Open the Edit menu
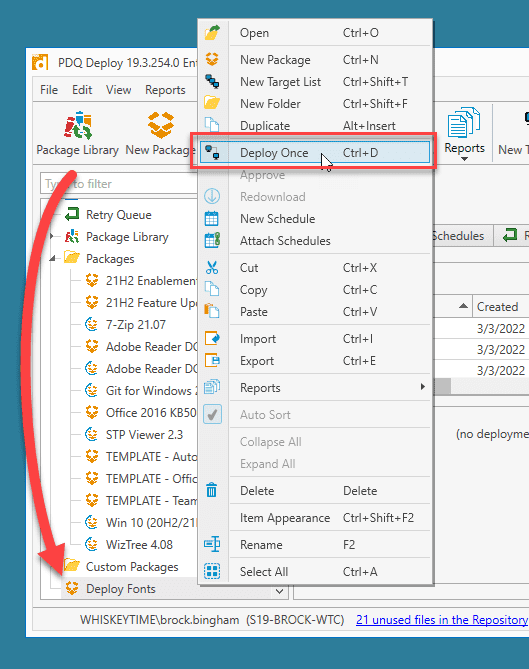 [x=82, y=90]
